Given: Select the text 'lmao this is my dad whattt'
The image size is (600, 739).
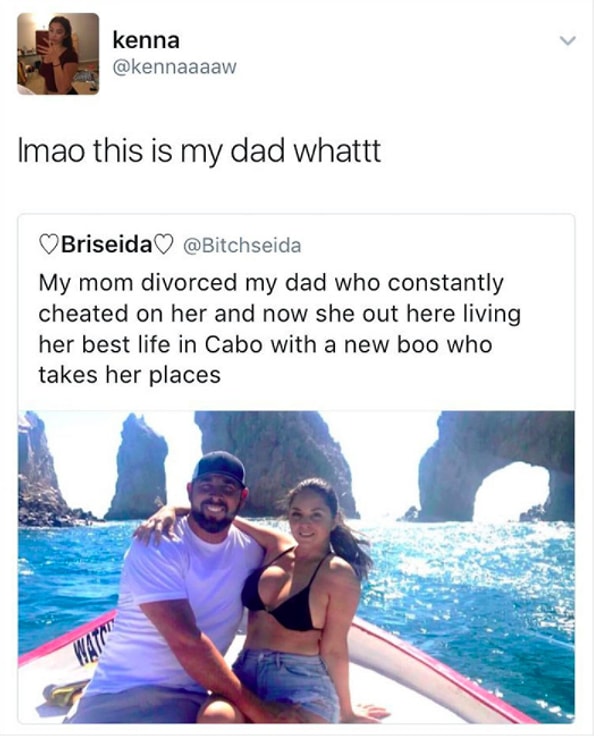Looking at the screenshot, I should pyautogui.click(x=199, y=155).
